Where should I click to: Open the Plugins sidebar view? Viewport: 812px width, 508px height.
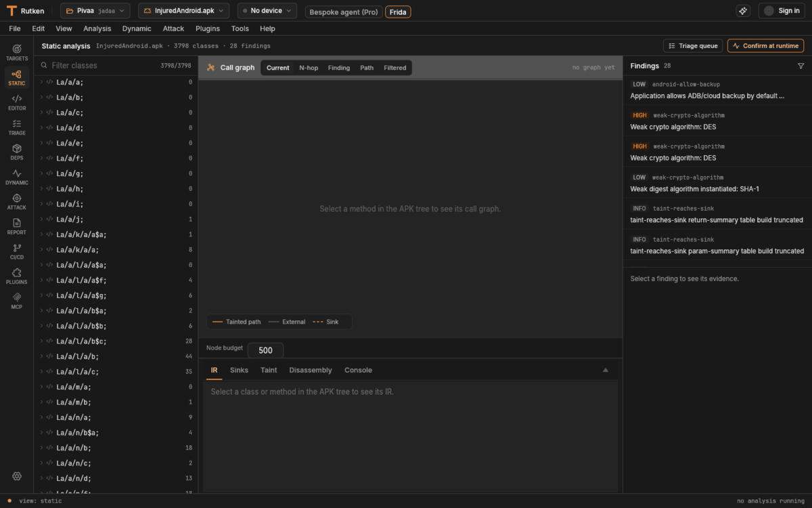[17, 276]
